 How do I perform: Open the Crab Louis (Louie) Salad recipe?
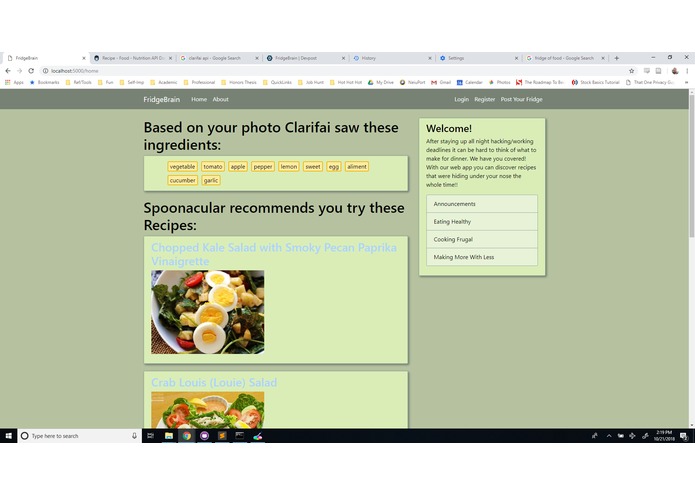tap(214, 382)
